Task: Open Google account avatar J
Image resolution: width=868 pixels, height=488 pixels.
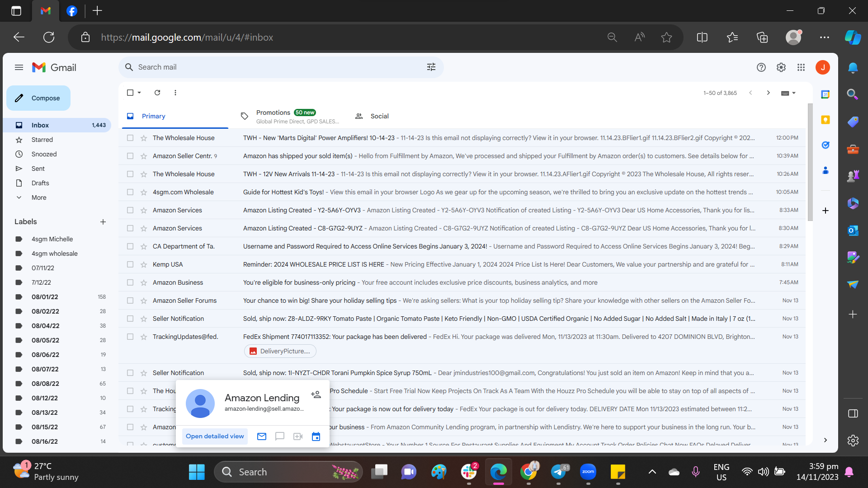Action: 823,67
